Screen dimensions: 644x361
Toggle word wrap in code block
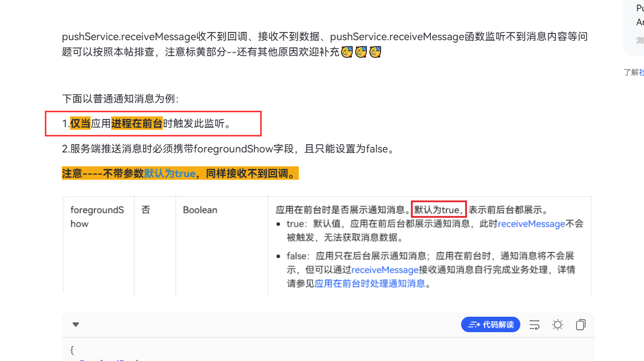(535, 324)
